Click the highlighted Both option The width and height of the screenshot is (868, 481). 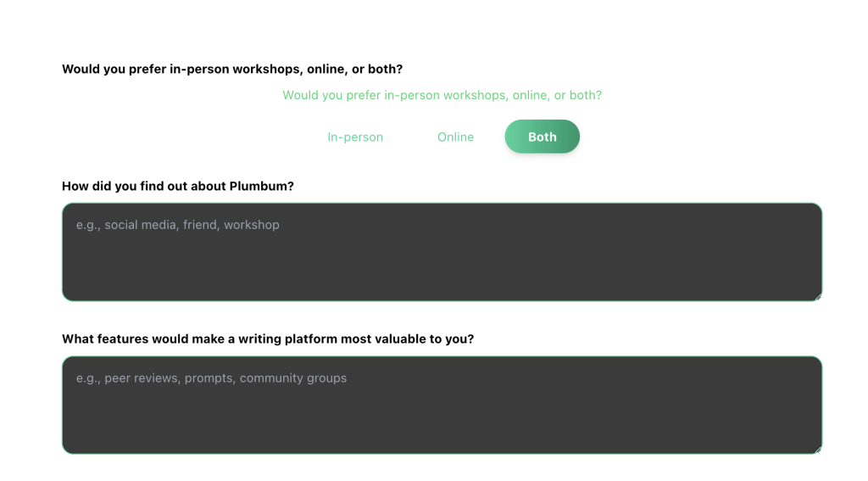point(542,137)
